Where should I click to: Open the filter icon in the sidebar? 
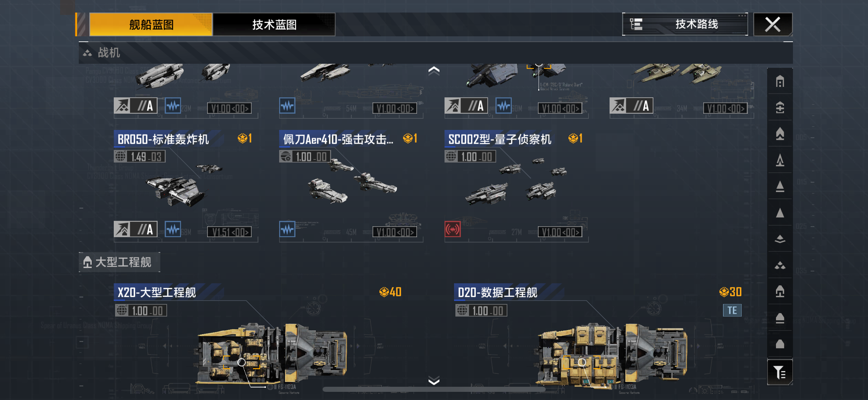(x=780, y=372)
